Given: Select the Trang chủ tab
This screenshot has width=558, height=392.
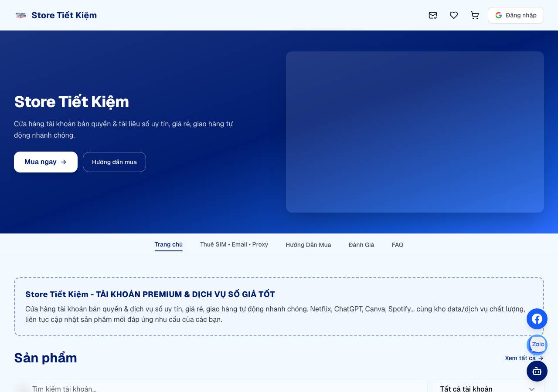Looking at the screenshot, I should click(169, 245).
